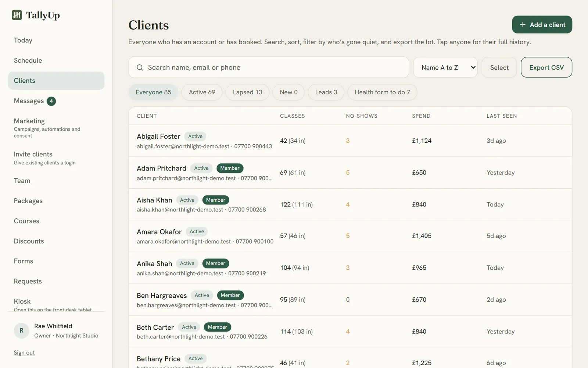588x368 pixels.
Task: Open the Name A to Z sort dropdown
Action: [x=445, y=67]
